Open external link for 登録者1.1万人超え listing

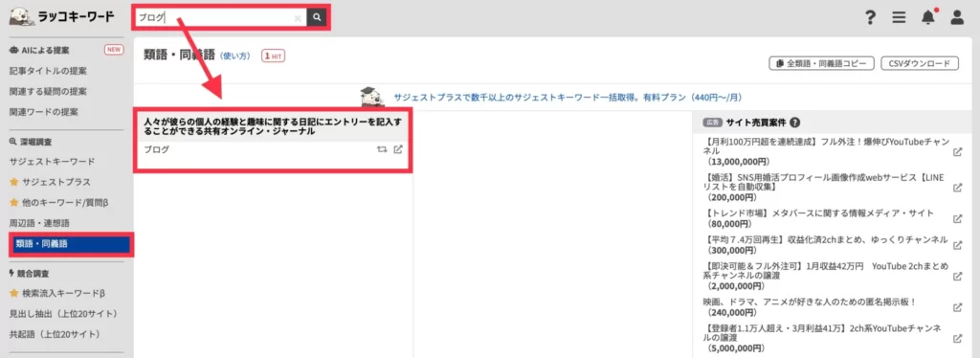tap(957, 338)
